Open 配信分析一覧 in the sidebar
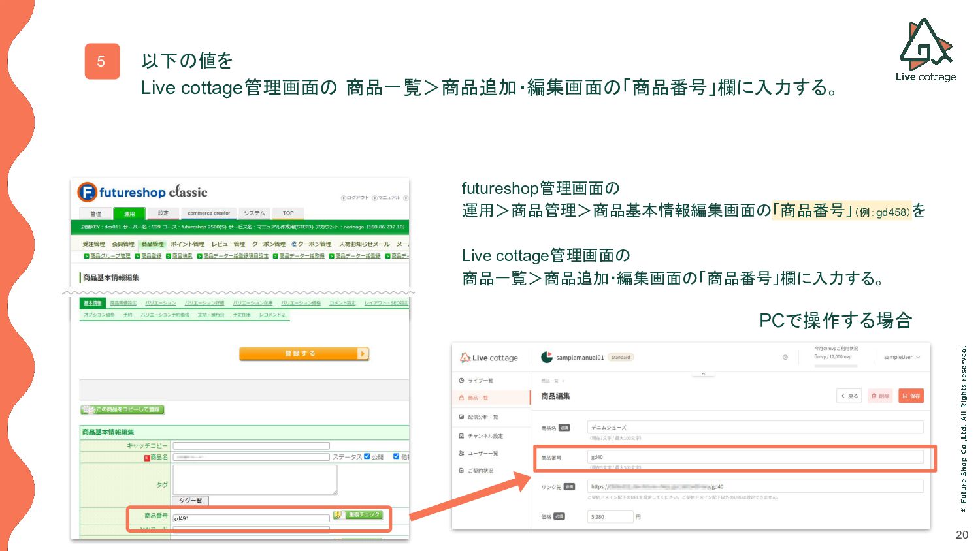Viewport: 980px width, 551px height. pos(479,417)
